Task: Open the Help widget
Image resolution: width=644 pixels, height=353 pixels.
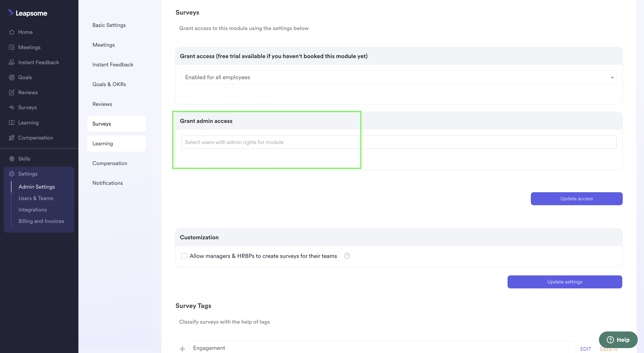Action: (618, 340)
